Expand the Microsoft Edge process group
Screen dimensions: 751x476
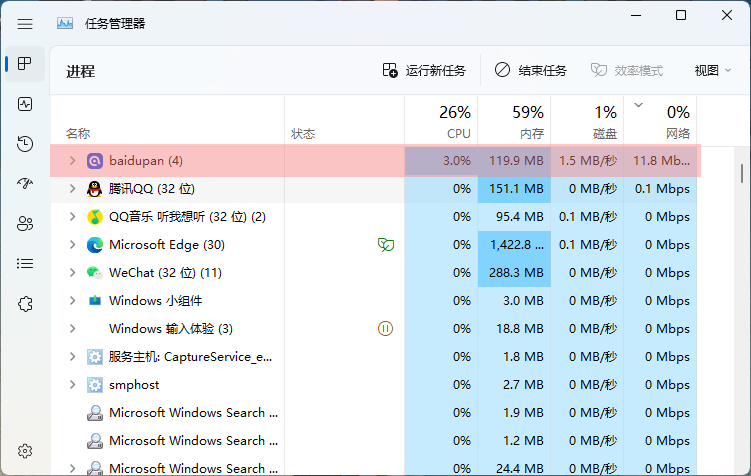[72, 244]
